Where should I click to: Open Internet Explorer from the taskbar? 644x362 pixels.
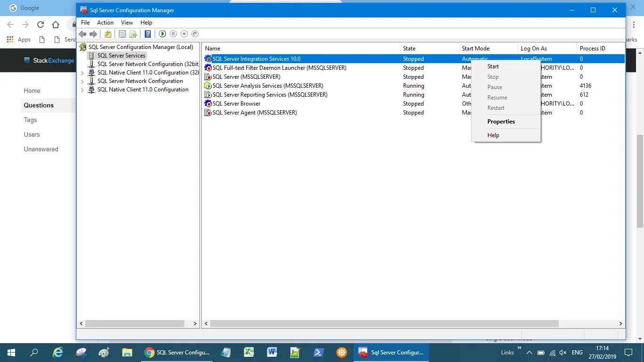click(58, 352)
